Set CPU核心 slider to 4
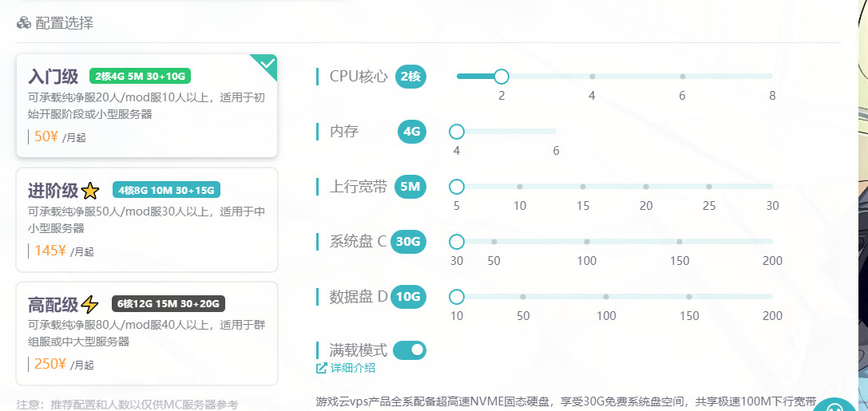This screenshot has height=411, width=868. coord(593,77)
